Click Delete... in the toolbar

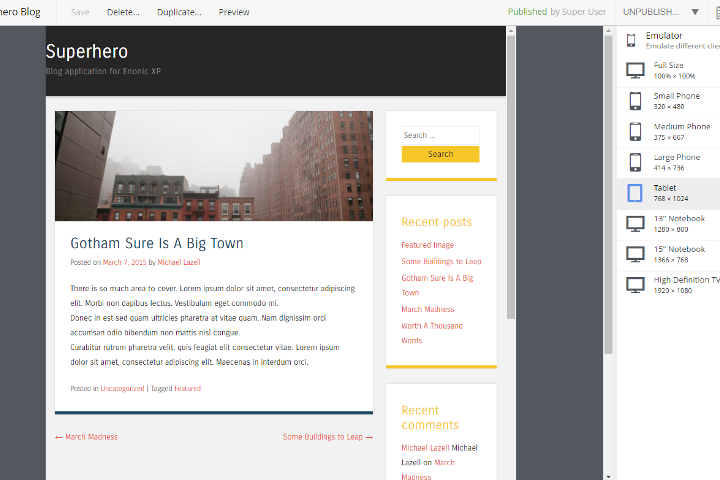point(123,12)
